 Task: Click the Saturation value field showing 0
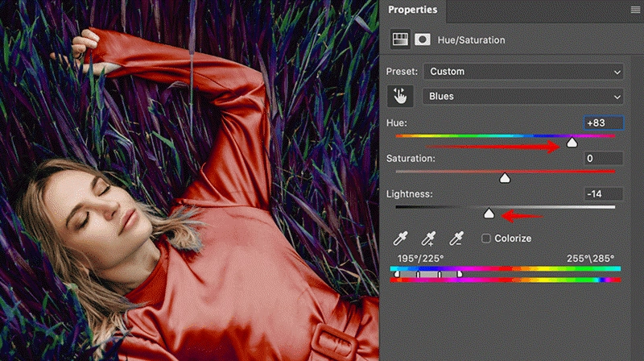[x=604, y=159]
